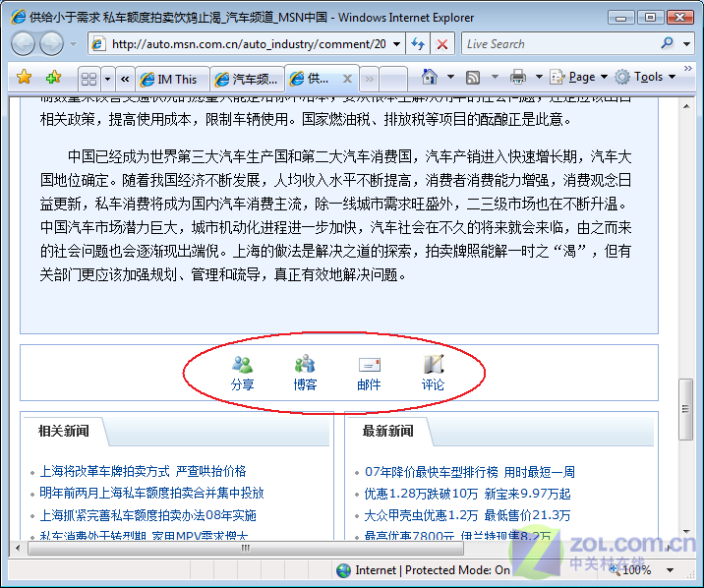This screenshot has height=588, width=704.
Task: Click the Home page icon
Action: pyautogui.click(x=430, y=78)
